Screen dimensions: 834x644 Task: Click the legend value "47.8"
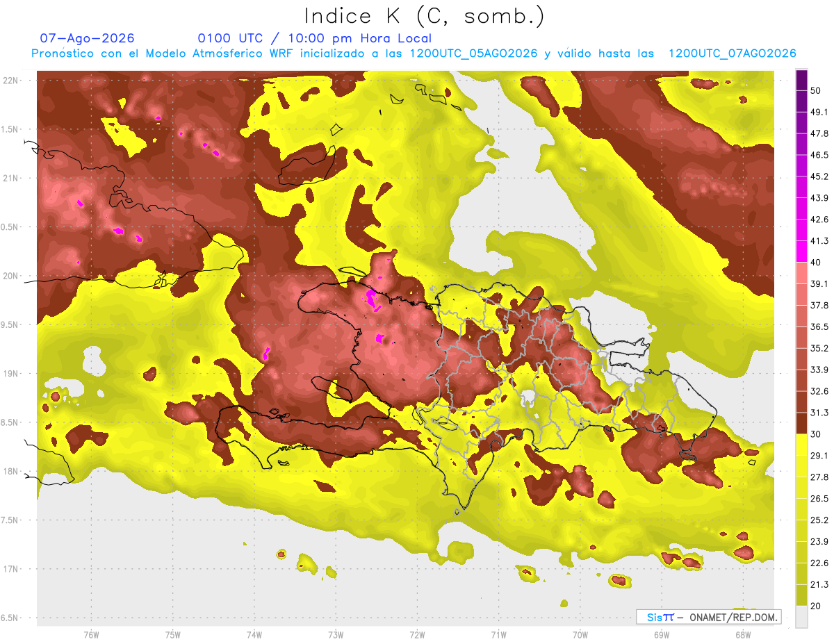pos(819,133)
